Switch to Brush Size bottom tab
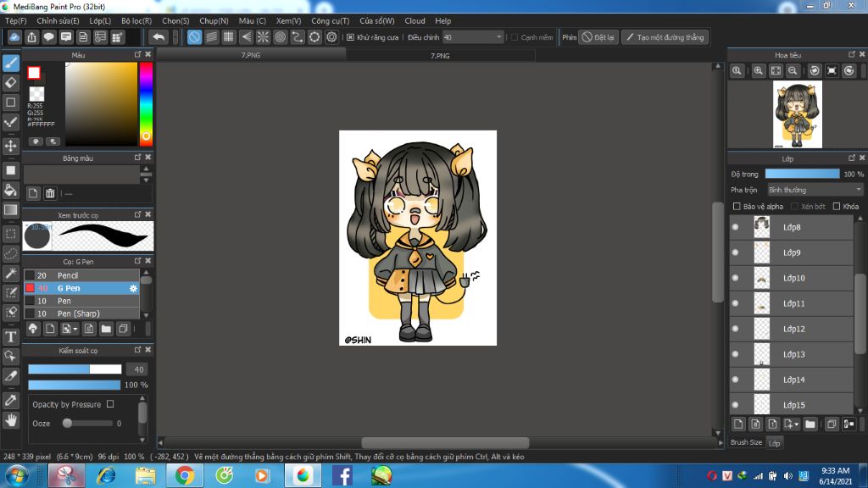The height and width of the screenshot is (488, 868). click(x=746, y=442)
